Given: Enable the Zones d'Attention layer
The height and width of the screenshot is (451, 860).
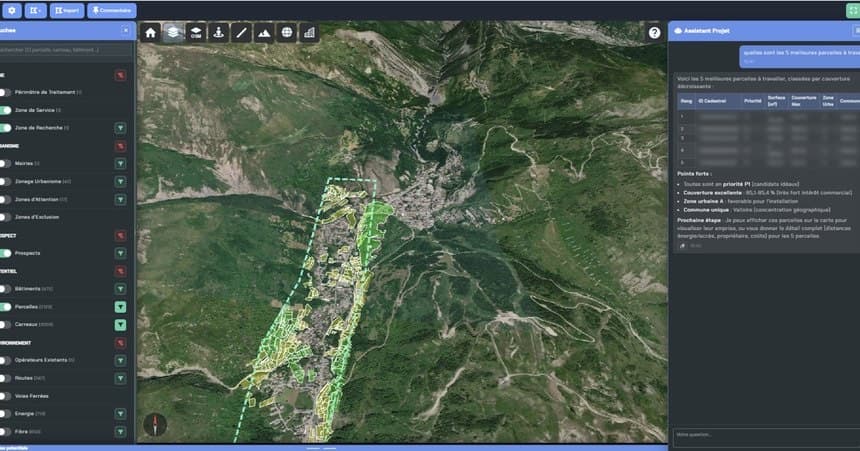Looking at the screenshot, I should click(5, 200).
